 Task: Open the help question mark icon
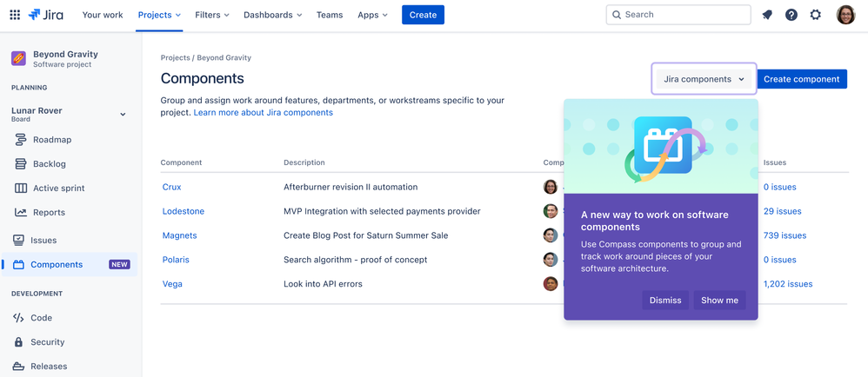pos(791,15)
